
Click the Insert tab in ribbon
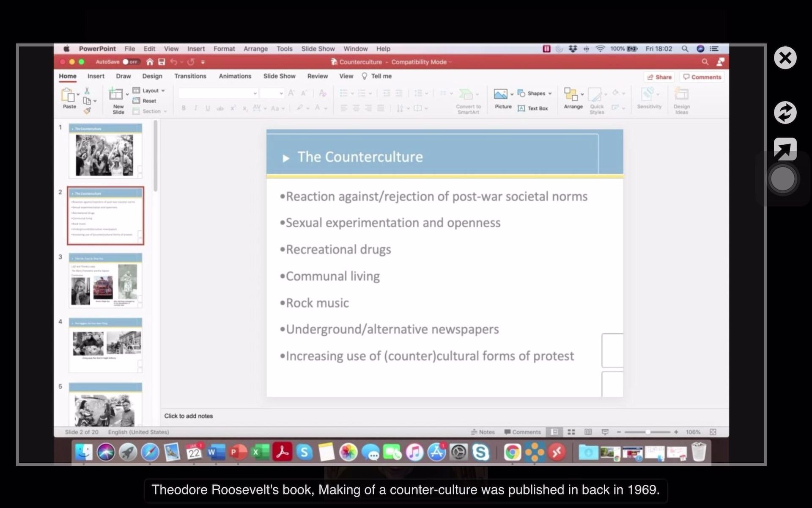click(95, 76)
